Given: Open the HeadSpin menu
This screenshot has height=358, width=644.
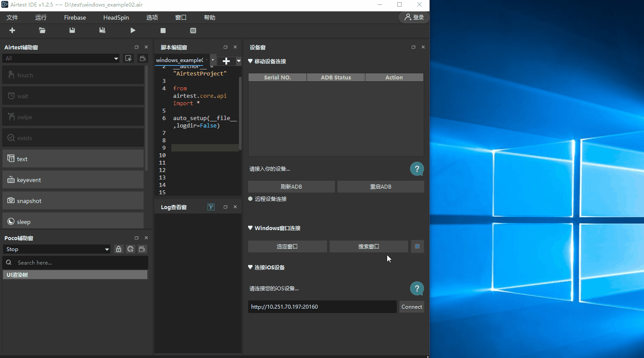Looking at the screenshot, I should (x=116, y=17).
